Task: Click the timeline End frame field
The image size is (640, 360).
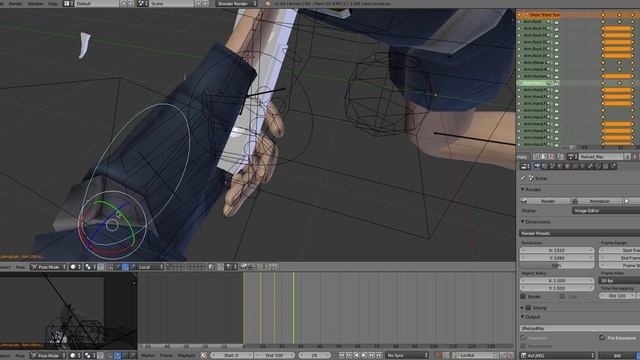Action: point(275,356)
